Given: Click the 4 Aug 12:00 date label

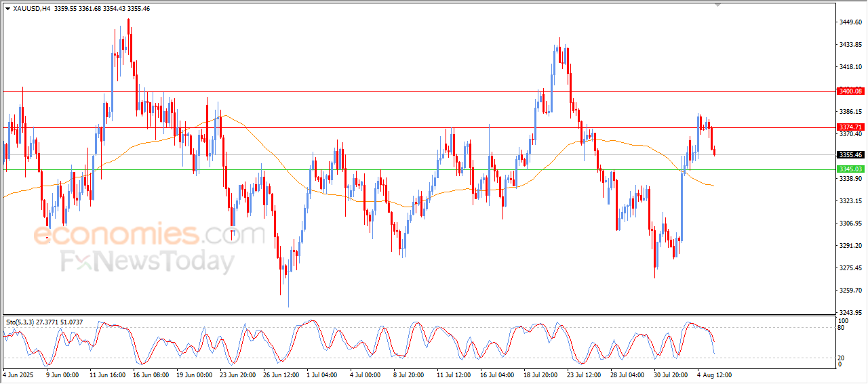Looking at the screenshot, I should (715, 374).
